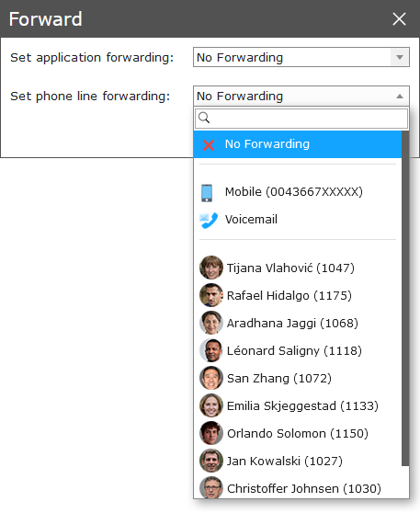Screen dimensions: 420x513
Task: Select the Voicemail forwarding option
Action: [298, 220]
